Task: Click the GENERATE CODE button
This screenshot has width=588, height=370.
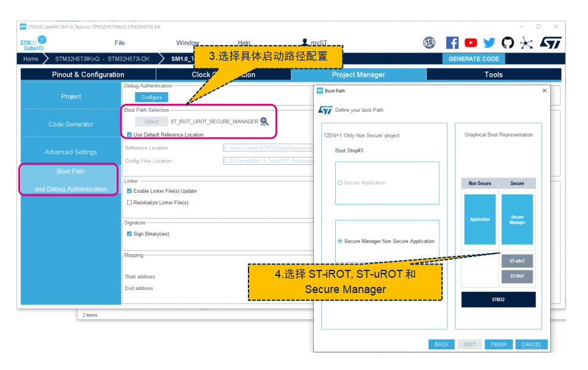Action: tap(474, 59)
